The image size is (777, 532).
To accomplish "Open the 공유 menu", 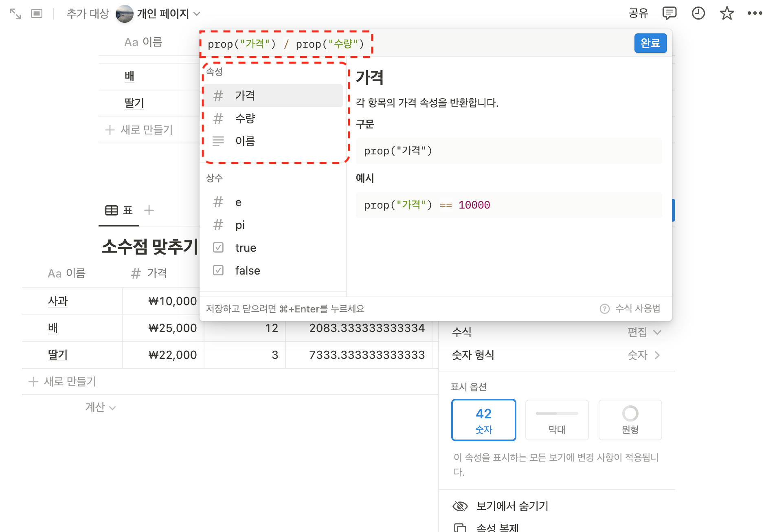I will coord(638,13).
